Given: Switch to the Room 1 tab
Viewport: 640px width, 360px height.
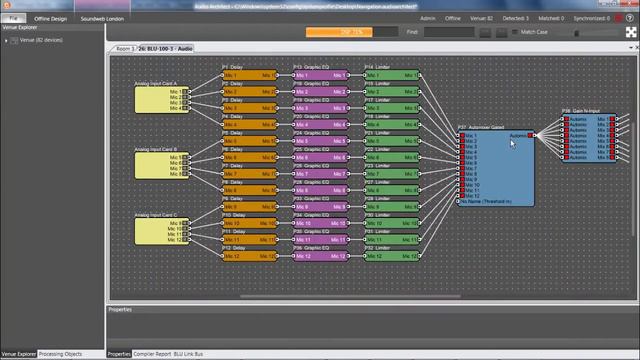Looking at the screenshot, I should 124,49.
